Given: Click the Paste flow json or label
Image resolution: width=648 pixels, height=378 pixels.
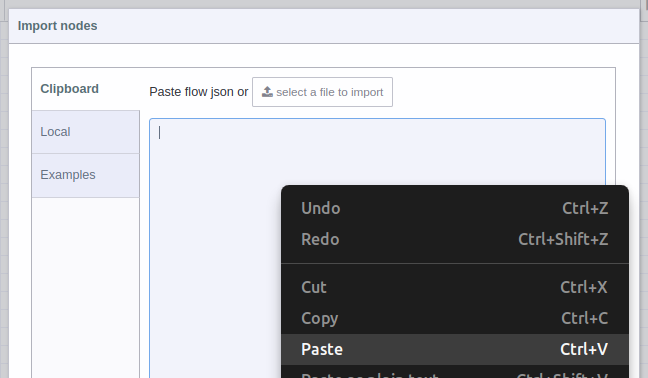Looking at the screenshot, I should (199, 92).
